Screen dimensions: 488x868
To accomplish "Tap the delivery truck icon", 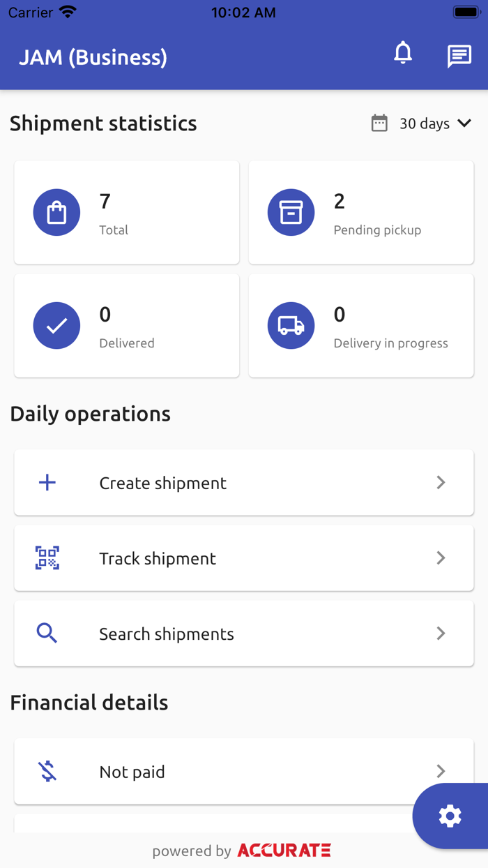I will [x=291, y=326].
